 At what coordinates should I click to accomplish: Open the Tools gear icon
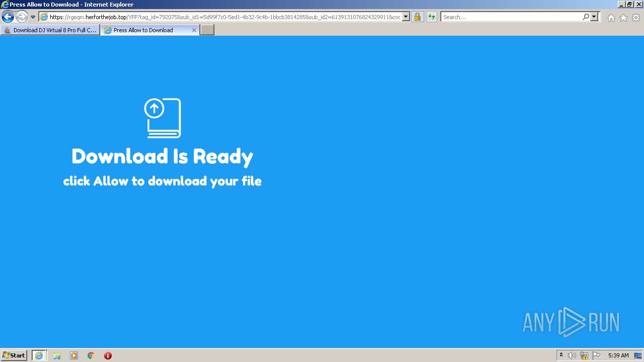[636, 18]
